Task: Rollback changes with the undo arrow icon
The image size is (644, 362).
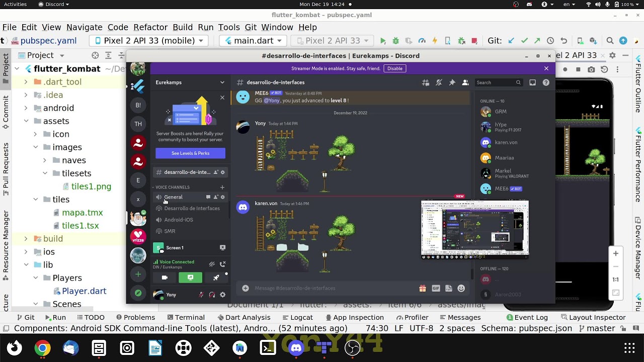Action: tap(563, 41)
